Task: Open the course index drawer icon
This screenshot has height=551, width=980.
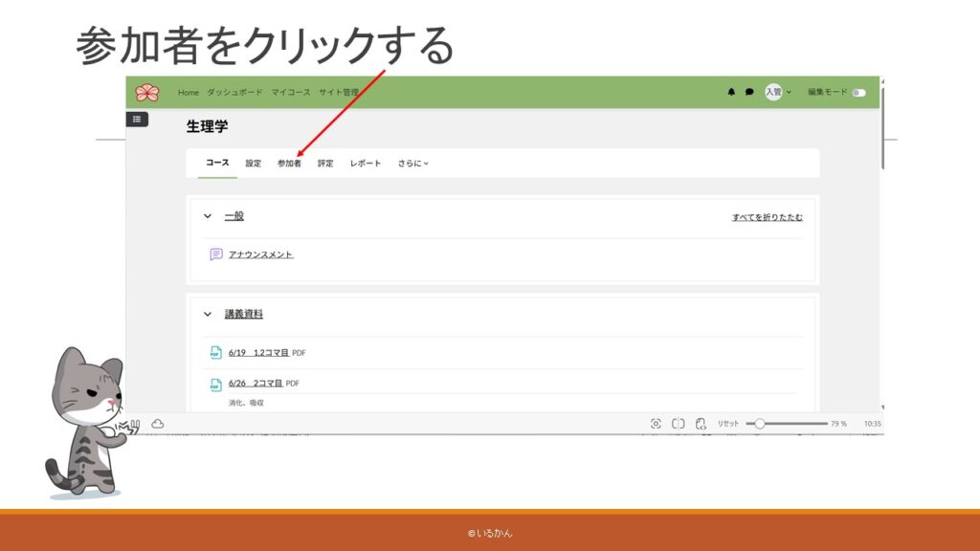Action: 137,120
